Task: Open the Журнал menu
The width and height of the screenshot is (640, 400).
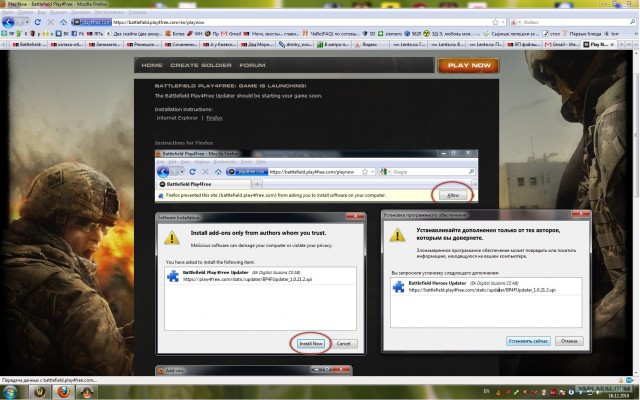Action: click(x=58, y=13)
